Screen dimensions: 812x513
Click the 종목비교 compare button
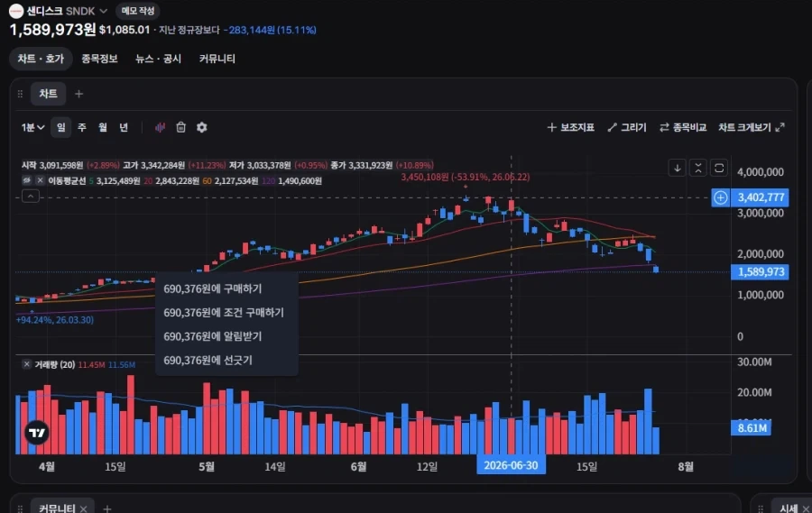pos(683,127)
